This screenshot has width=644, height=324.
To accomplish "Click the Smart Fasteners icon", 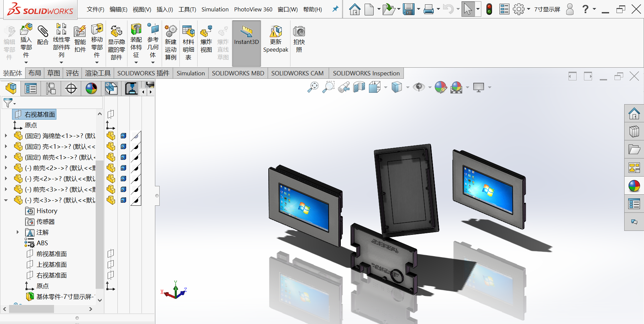I will click(x=80, y=31).
